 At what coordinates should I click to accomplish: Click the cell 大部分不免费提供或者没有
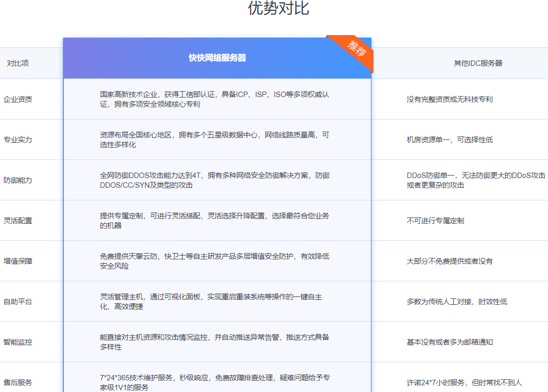(450, 261)
